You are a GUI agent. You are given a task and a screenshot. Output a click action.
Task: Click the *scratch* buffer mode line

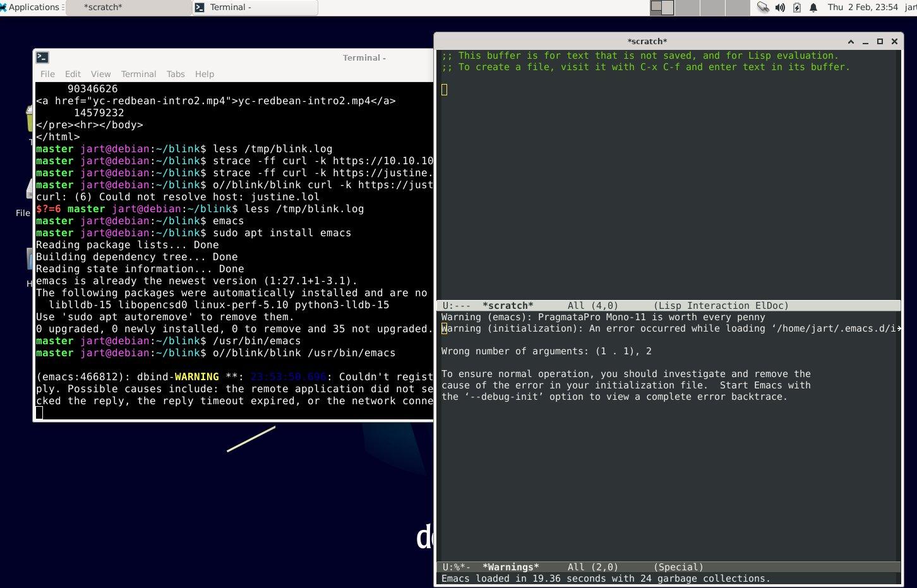pyautogui.click(x=668, y=306)
